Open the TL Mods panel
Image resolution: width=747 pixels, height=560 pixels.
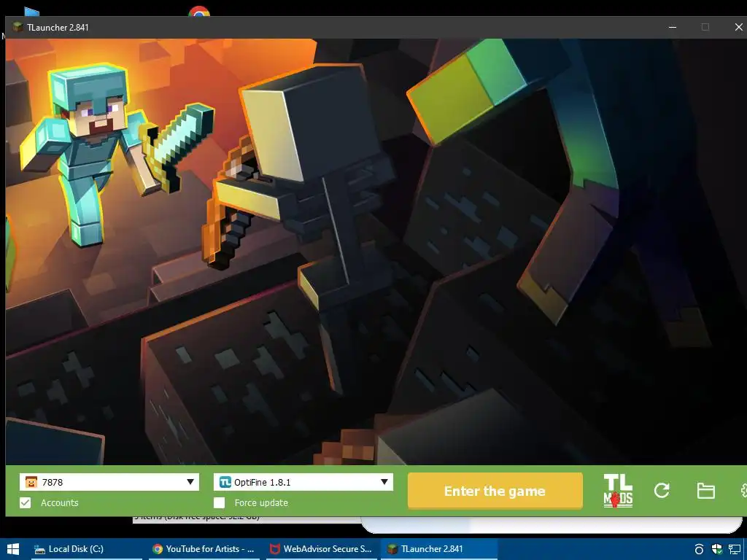point(618,491)
